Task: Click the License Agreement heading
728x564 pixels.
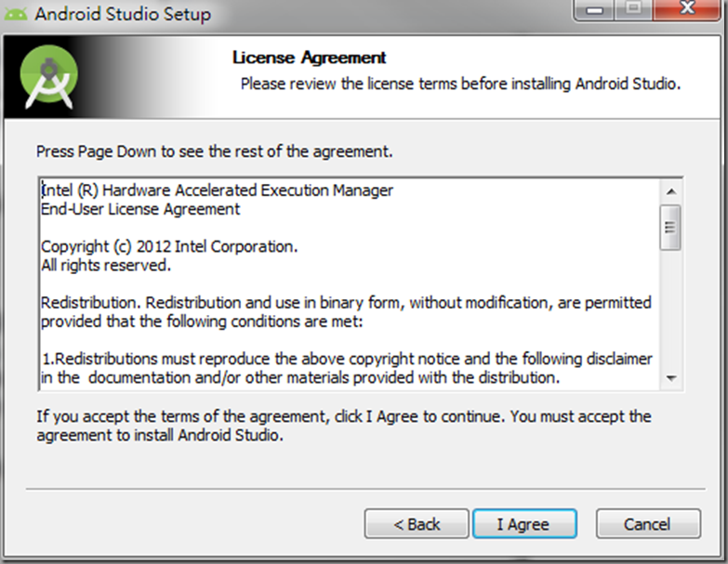Action: pyautogui.click(x=309, y=58)
